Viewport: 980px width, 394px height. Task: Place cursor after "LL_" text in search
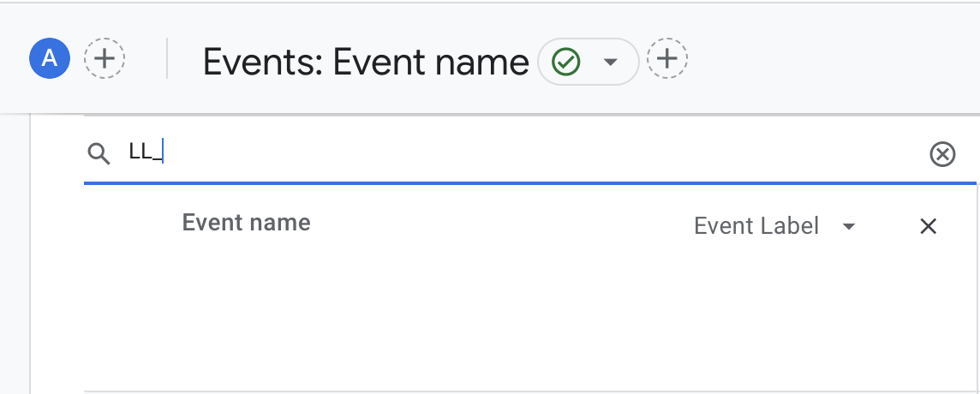(x=163, y=152)
